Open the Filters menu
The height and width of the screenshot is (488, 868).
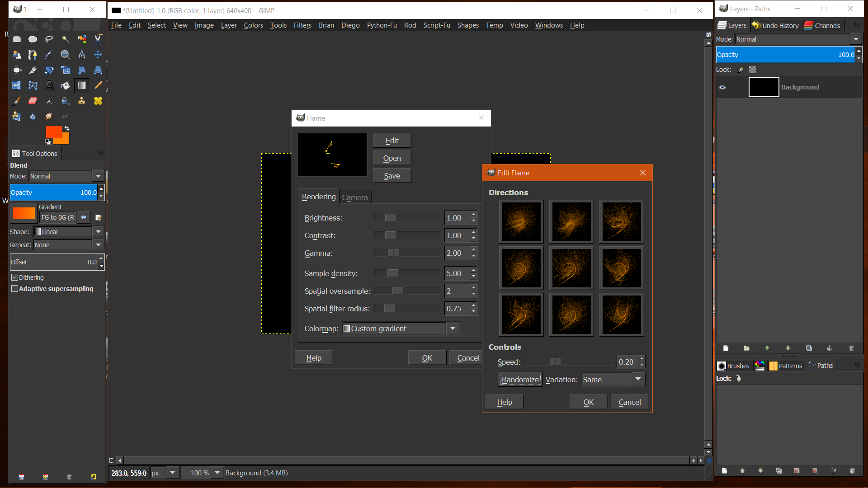[302, 25]
